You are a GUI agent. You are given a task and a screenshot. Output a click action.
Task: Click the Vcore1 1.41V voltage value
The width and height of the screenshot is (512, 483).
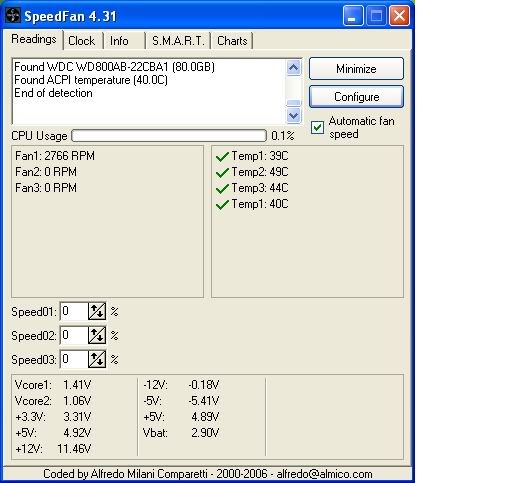(77, 385)
